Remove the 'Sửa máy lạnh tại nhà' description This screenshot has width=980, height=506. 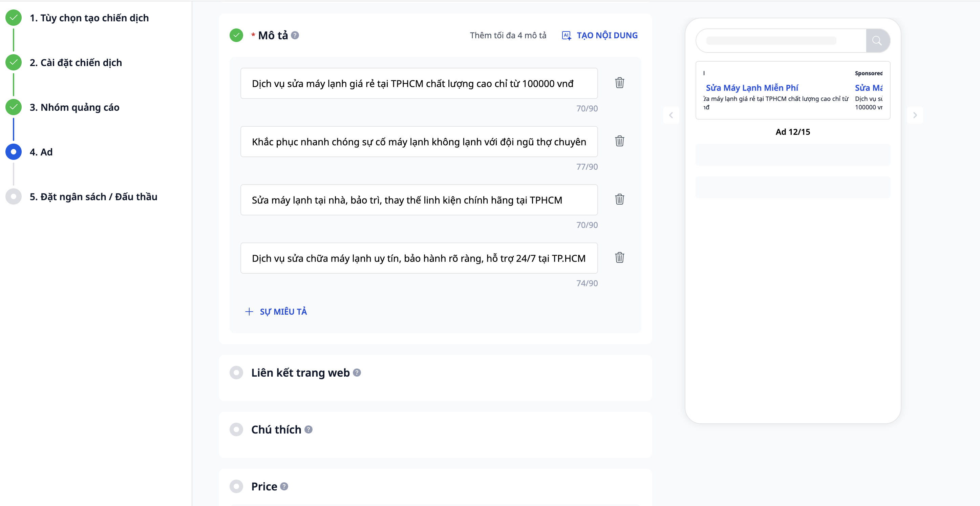click(619, 199)
